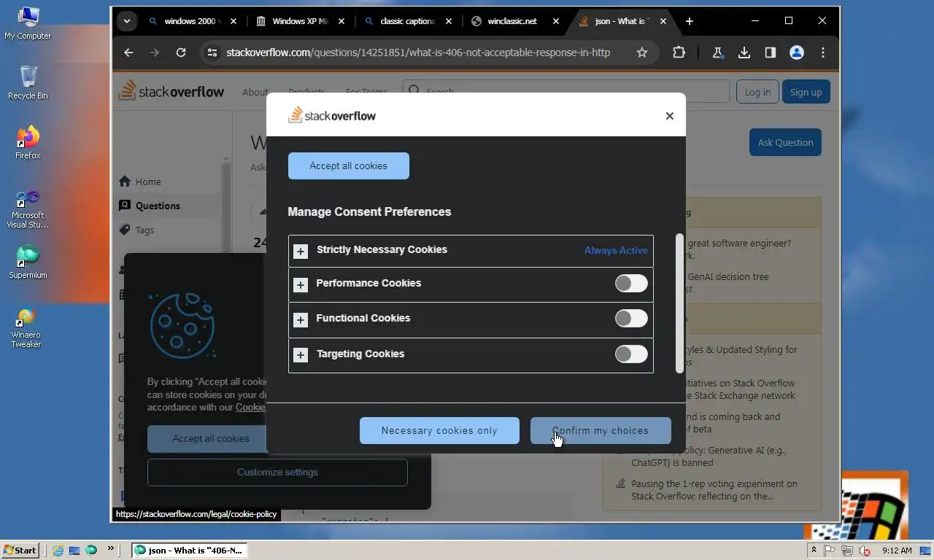
Task: Toggle Functional Cookies switch
Action: point(631,318)
